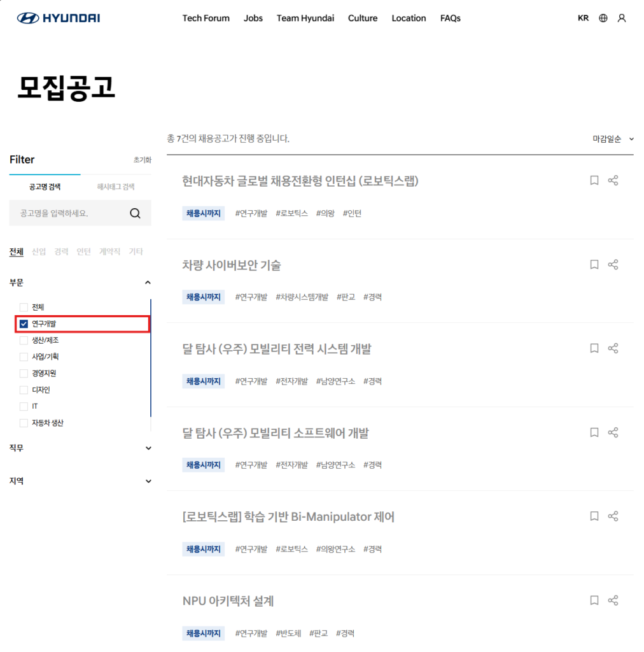Image resolution: width=644 pixels, height=652 pixels.
Task: Click the #로보틱스 tag in the internship posting
Action: 291,213
